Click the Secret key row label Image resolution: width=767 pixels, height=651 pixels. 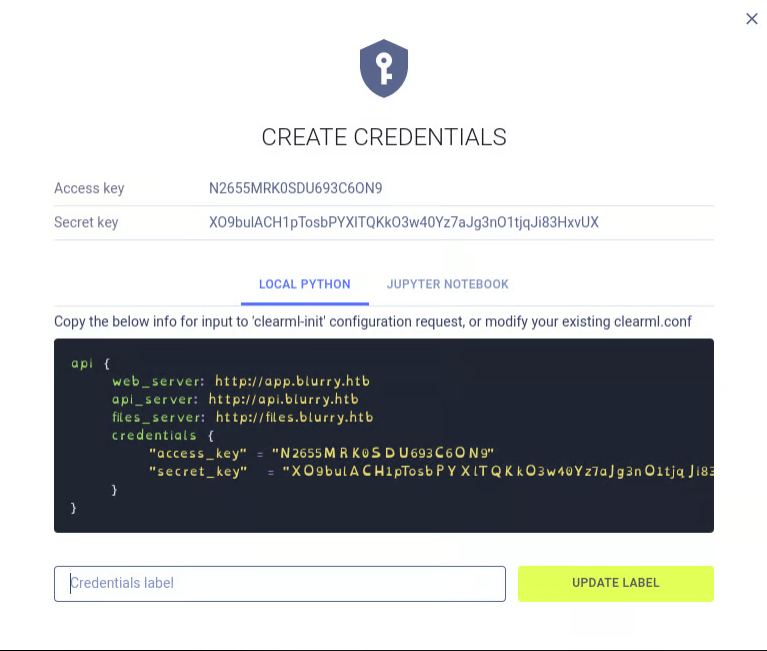[86, 222]
